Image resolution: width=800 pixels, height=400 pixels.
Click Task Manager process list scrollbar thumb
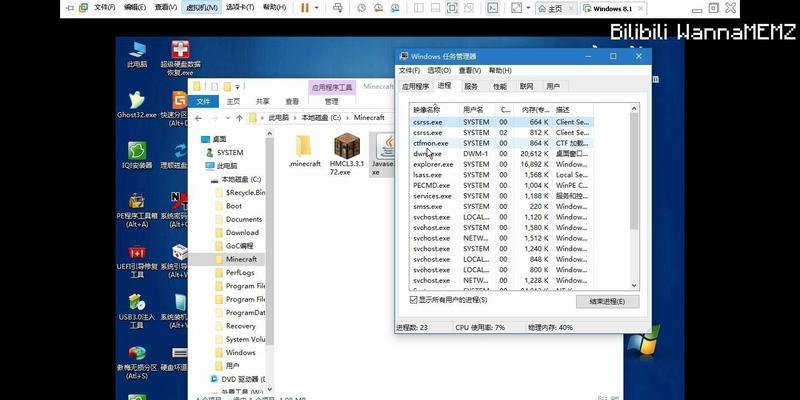click(x=634, y=171)
